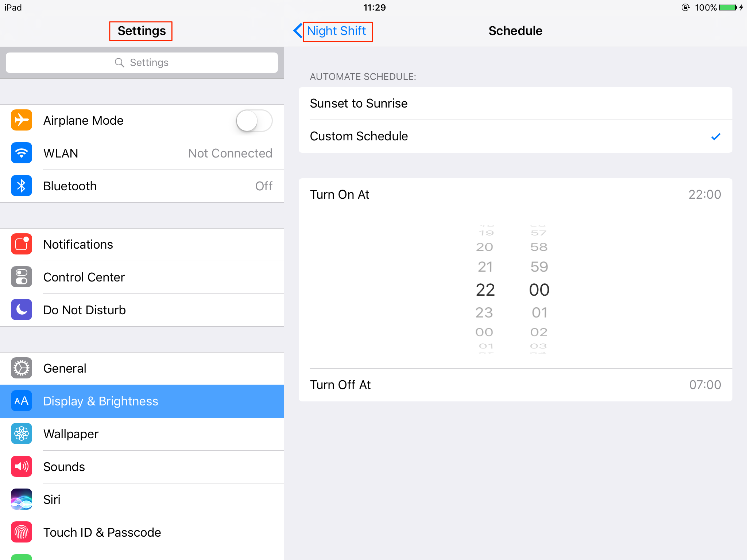Tap the Display & Brightness AA icon
The image size is (747, 560).
[22, 401]
